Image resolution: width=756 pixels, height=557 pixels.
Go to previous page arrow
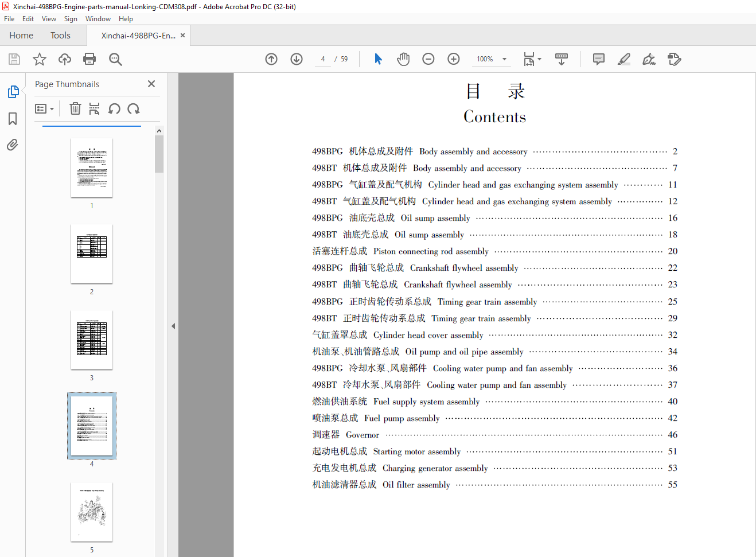click(x=271, y=59)
